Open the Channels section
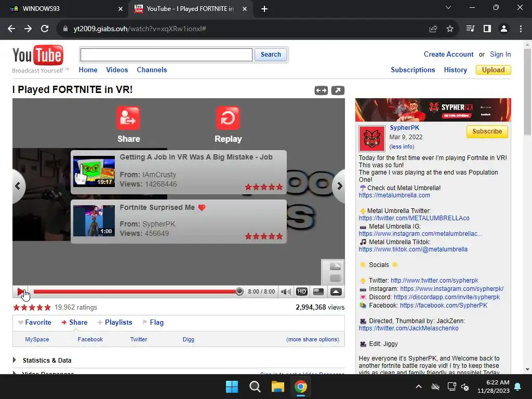Screen dimensions: 532x399 click(x=152, y=70)
